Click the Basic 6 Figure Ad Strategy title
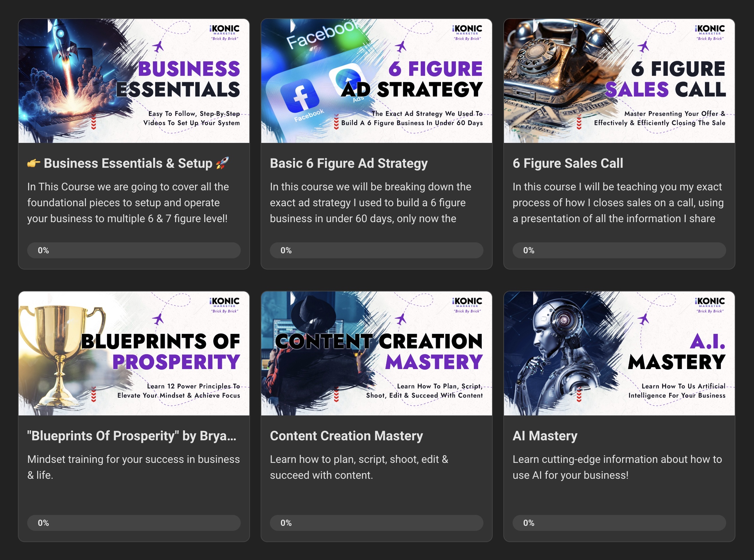 pyautogui.click(x=349, y=163)
